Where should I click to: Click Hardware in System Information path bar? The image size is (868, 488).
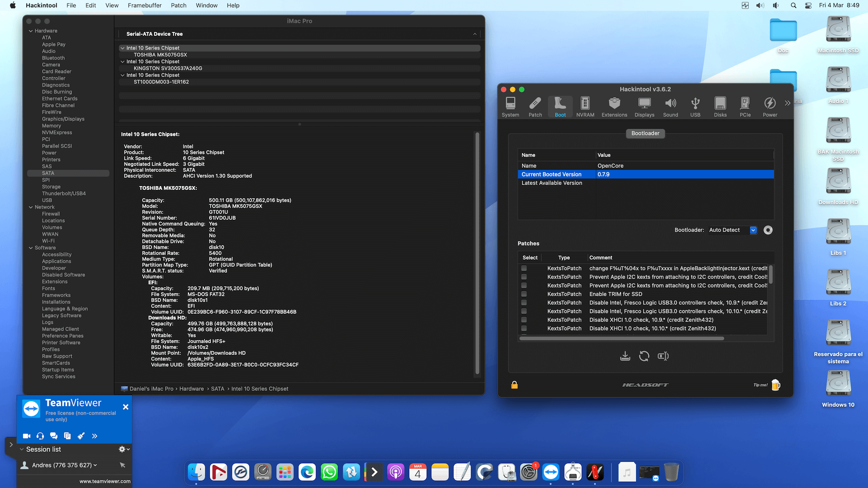pos(192,389)
